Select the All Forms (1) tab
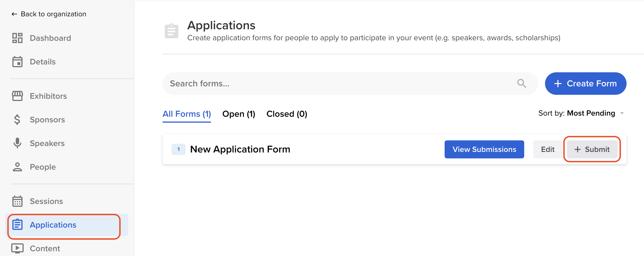 pyautogui.click(x=187, y=114)
